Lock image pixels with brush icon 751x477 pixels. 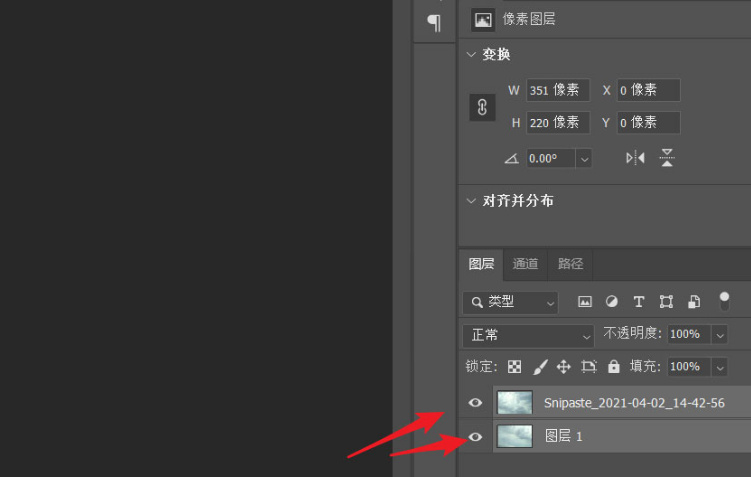pyautogui.click(x=540, y=367)
